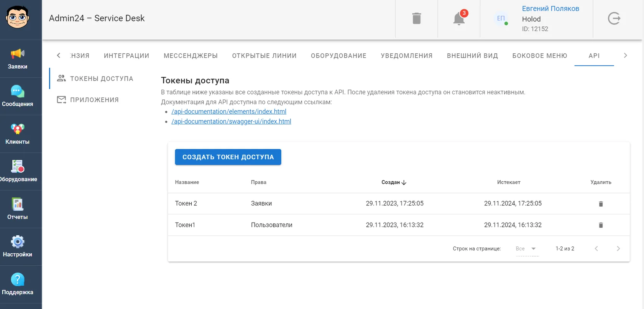Open the notifications bell
Image resolution: width=644 pixels, height=309 pixels.
459,18
